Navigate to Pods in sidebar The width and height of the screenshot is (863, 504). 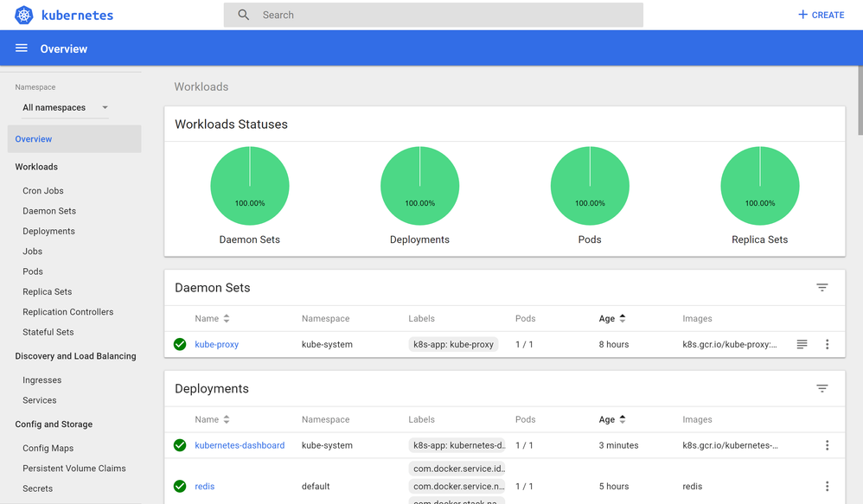[33, 271]
